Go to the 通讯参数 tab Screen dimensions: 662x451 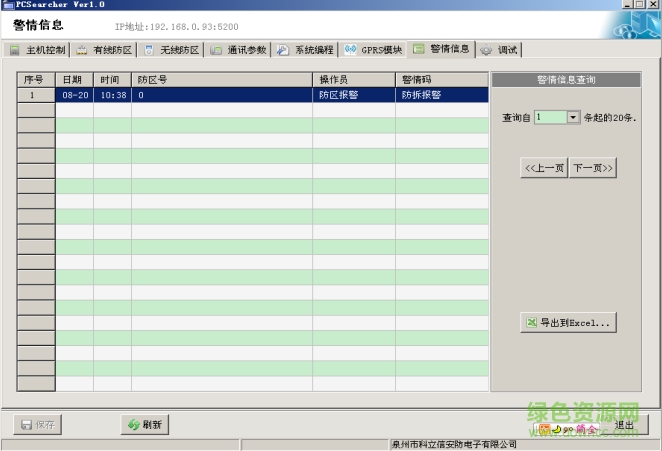(x=238, y=50)
